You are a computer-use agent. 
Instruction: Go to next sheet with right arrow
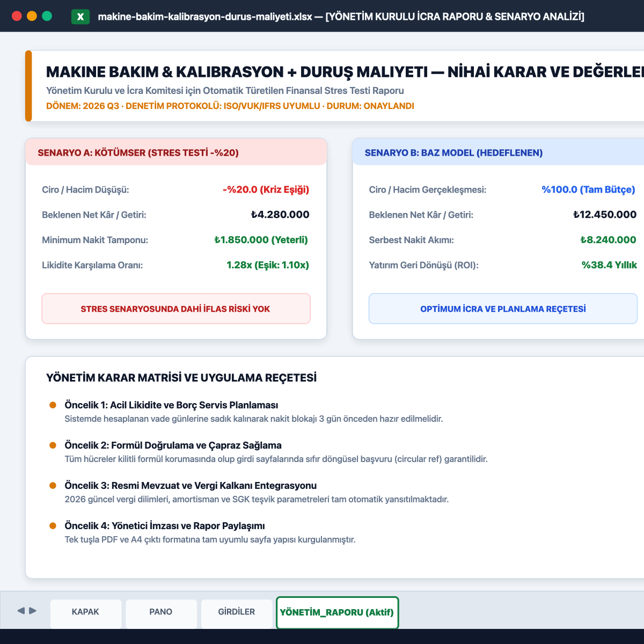33,611
